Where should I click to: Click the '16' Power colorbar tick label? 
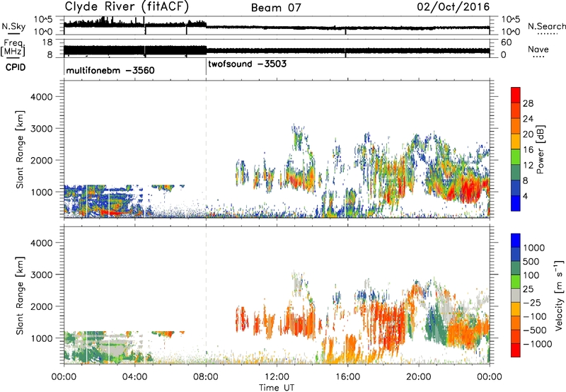[x=528, y=149]
